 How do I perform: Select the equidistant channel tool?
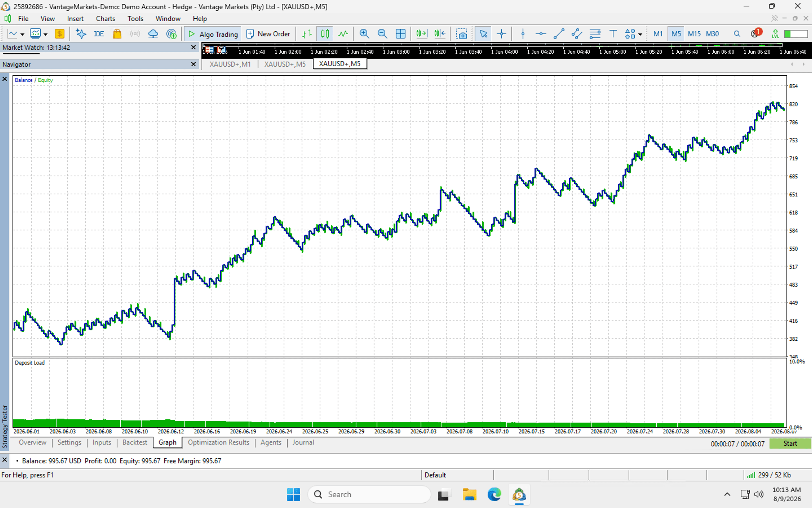(577, 34)
